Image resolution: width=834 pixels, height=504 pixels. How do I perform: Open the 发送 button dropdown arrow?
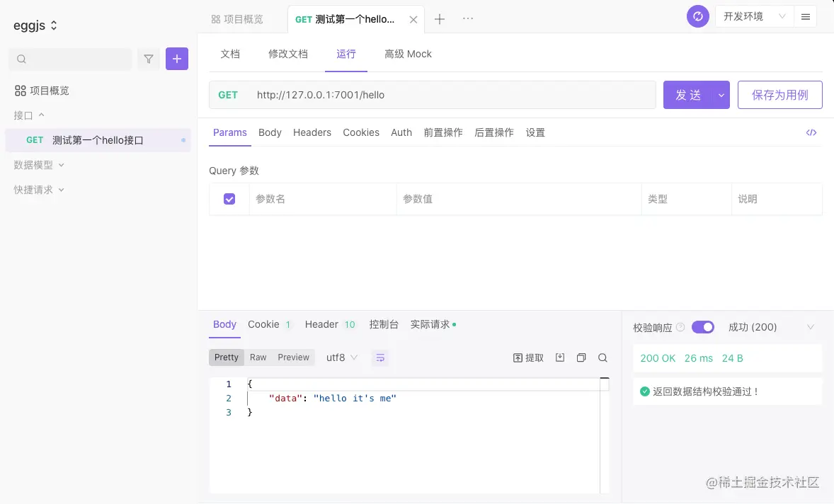(721, 95)
